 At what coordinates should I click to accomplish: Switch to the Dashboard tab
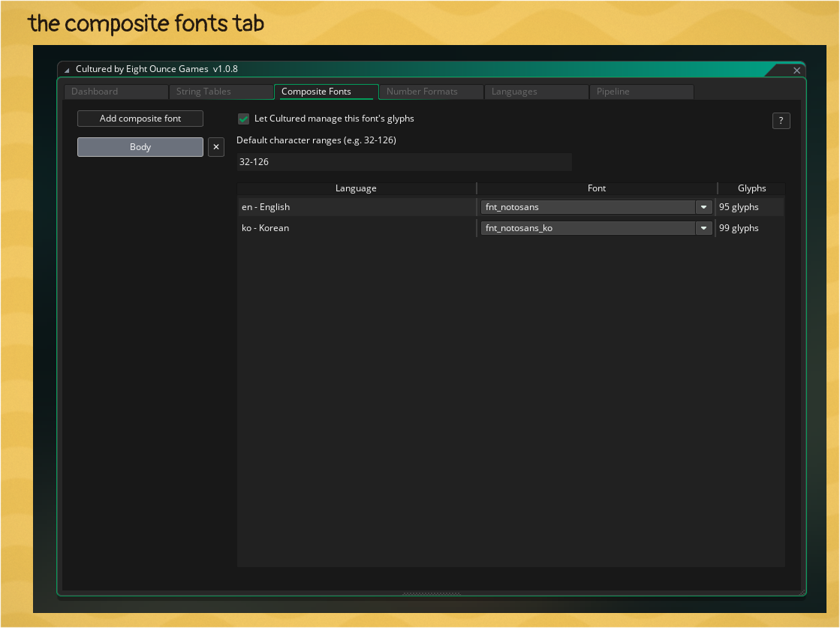116,92
